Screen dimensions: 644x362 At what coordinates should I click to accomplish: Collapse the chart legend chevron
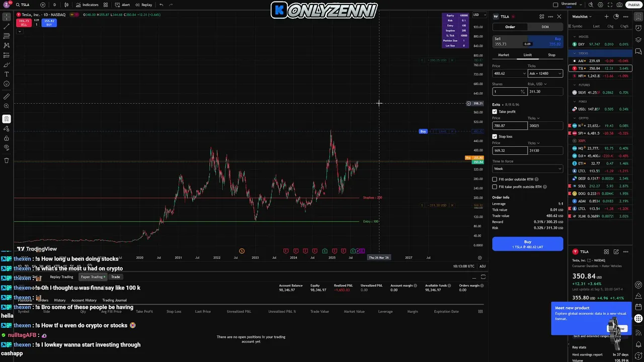pos(20,32)
